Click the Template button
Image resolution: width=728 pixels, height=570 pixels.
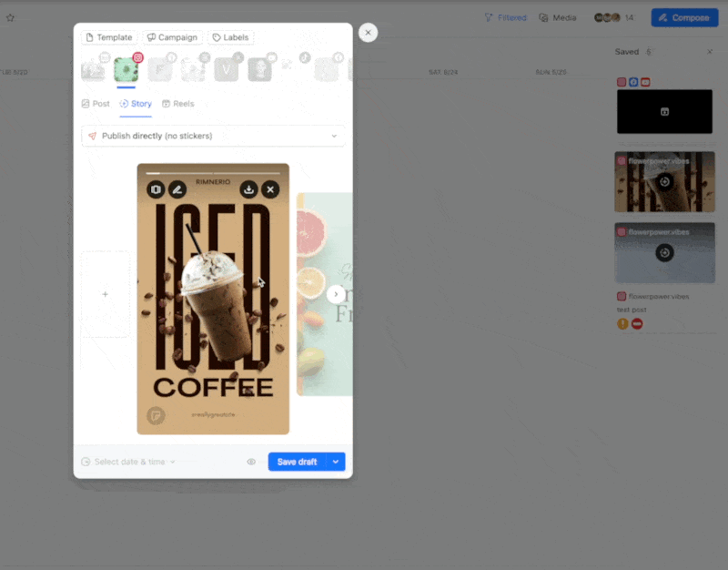tap(108, 37)
